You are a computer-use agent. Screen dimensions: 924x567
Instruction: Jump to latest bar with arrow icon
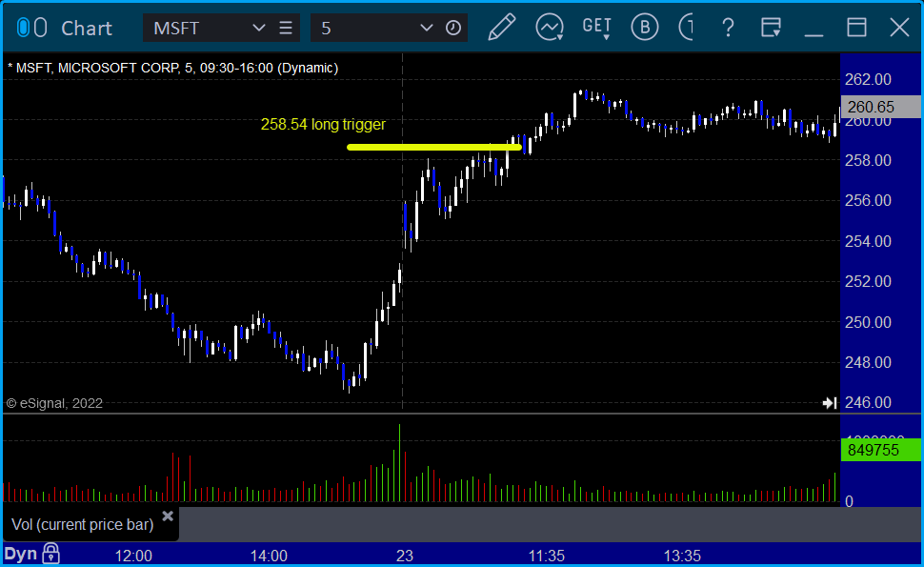coord(830,403)
